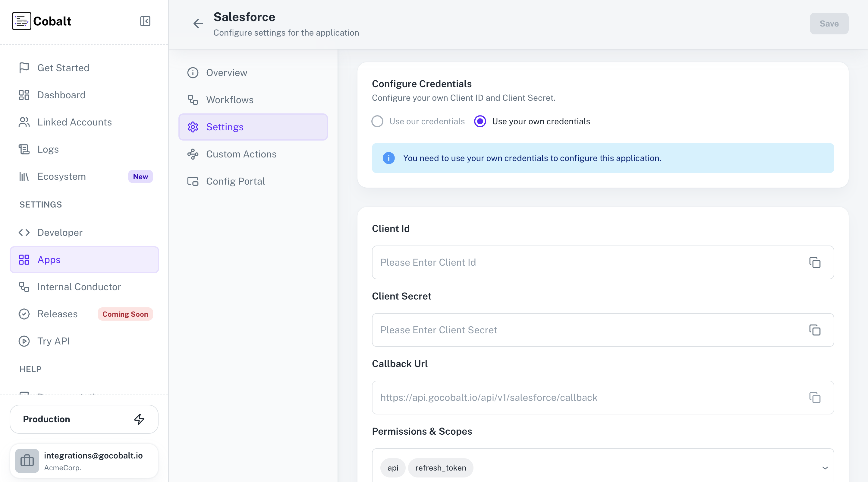Viewport: 868px width, 482px height.
Task: Click the info icon in blue banner
Action: coord(388,158)
